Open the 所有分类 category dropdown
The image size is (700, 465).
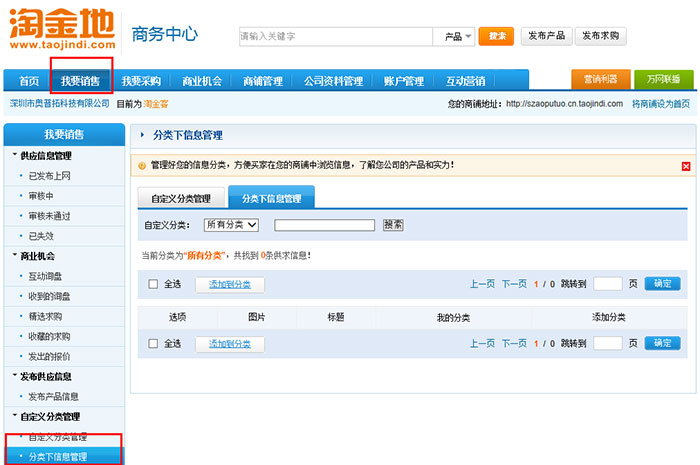click(231, 225)
